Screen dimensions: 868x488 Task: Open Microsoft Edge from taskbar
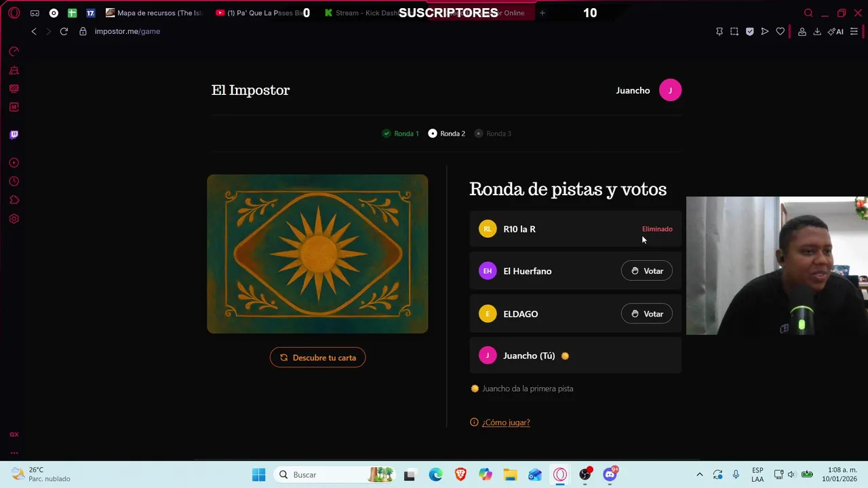click(435, 474)
